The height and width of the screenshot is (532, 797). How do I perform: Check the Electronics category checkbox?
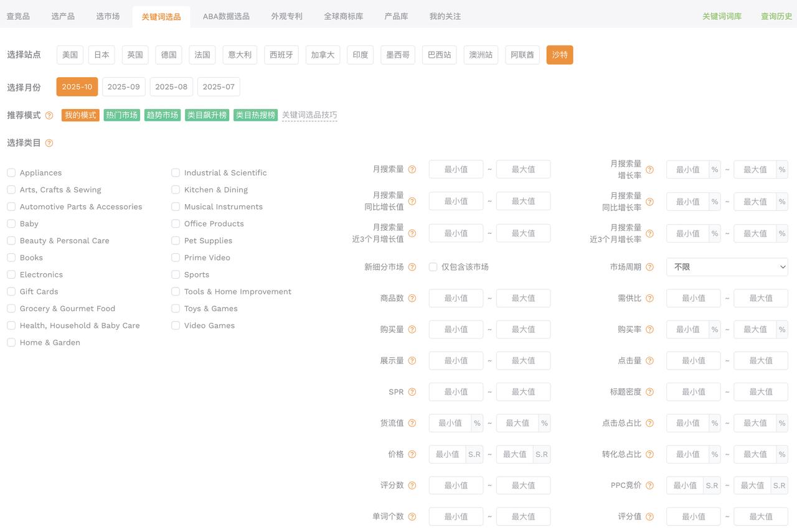[x=11, y=274]
